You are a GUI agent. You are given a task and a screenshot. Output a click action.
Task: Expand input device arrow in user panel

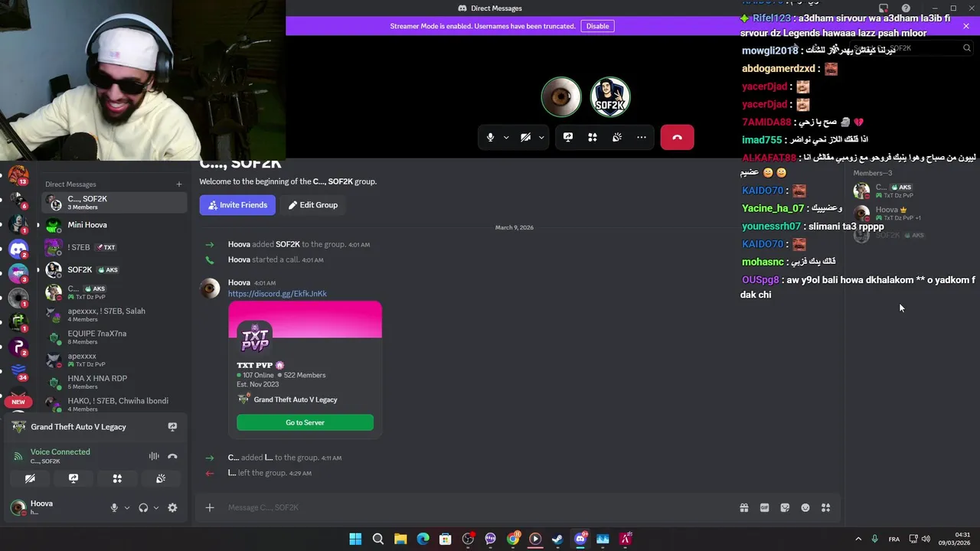127,508
